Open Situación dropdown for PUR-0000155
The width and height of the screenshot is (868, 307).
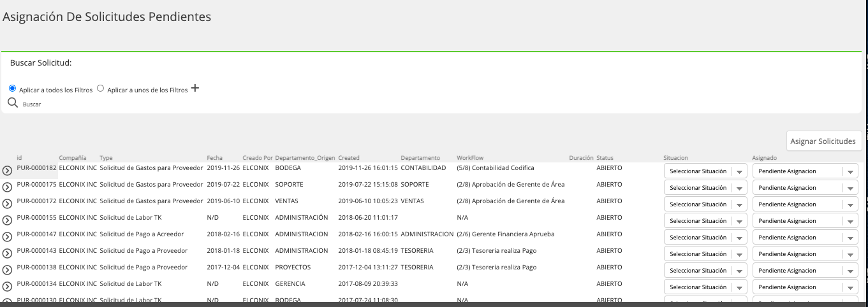pos(706,221)
